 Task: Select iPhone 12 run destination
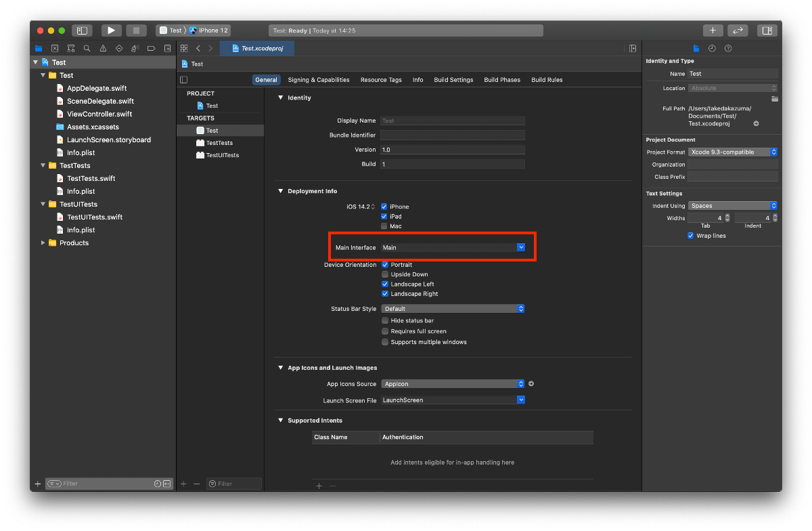tap(209, 30)
